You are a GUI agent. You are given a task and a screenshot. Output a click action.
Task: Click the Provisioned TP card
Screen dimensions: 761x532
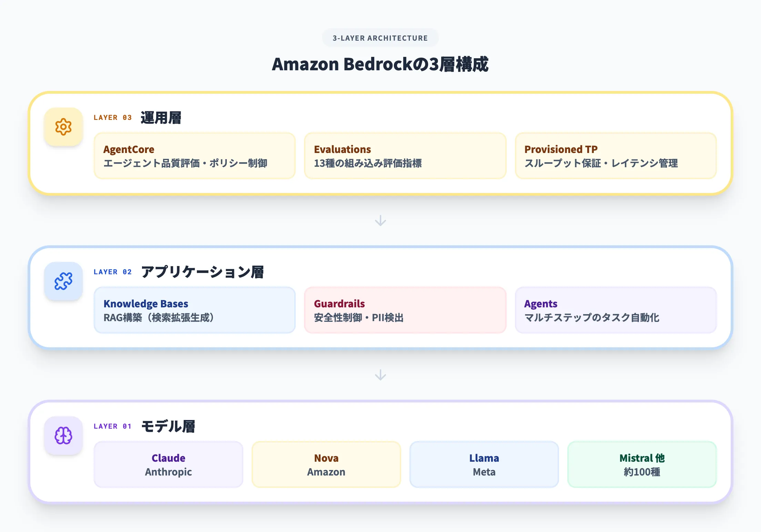coord(616,156)
